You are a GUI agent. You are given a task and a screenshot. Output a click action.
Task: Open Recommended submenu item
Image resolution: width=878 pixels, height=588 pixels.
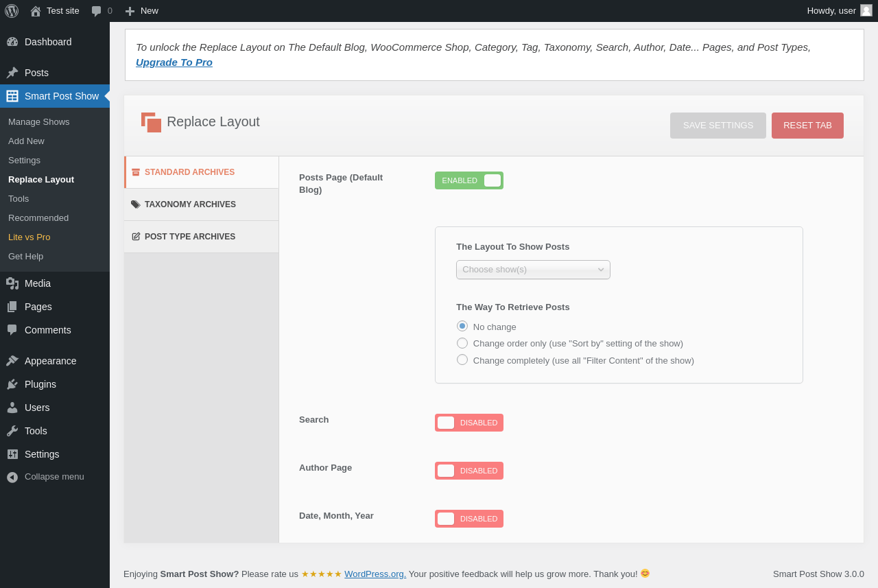pos(38,217)
